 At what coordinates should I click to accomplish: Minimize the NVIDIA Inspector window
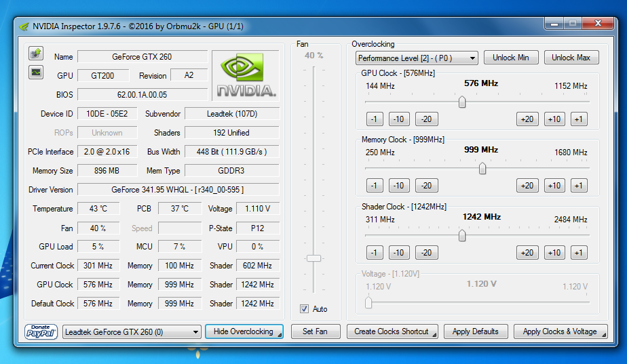click(554, 24)
